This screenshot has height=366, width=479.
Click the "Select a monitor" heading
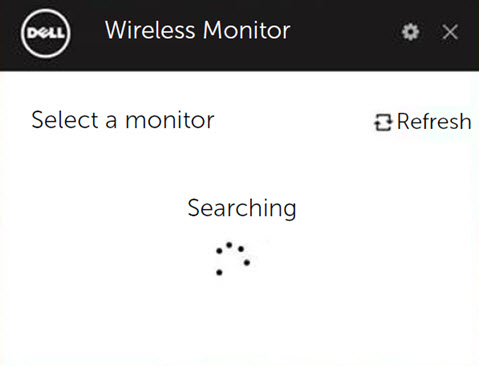coord(123,120)
